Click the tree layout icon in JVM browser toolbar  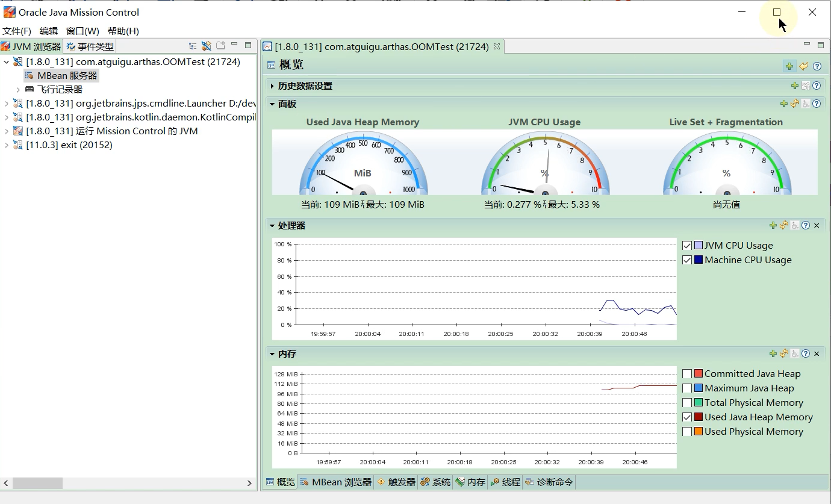(x=193, y=46)
